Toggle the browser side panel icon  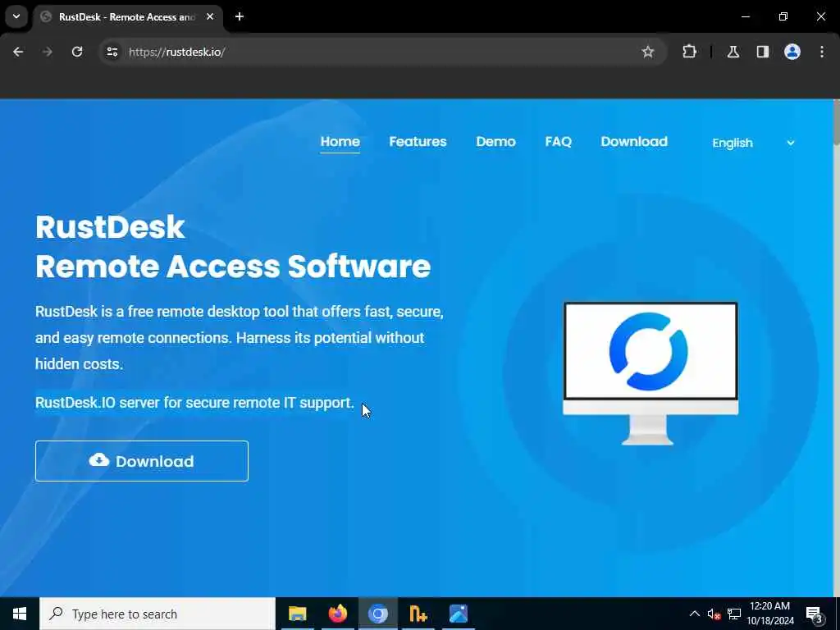point(763,52)
